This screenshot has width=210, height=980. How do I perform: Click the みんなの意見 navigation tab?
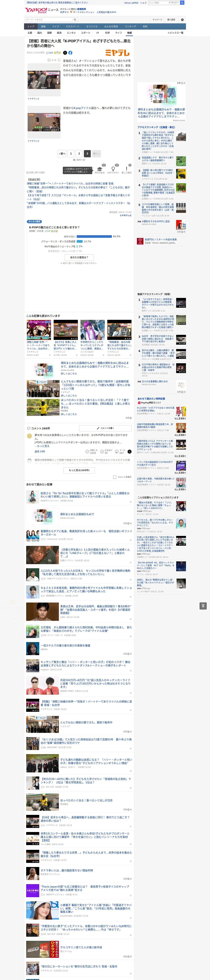click(x=111, y=27)
